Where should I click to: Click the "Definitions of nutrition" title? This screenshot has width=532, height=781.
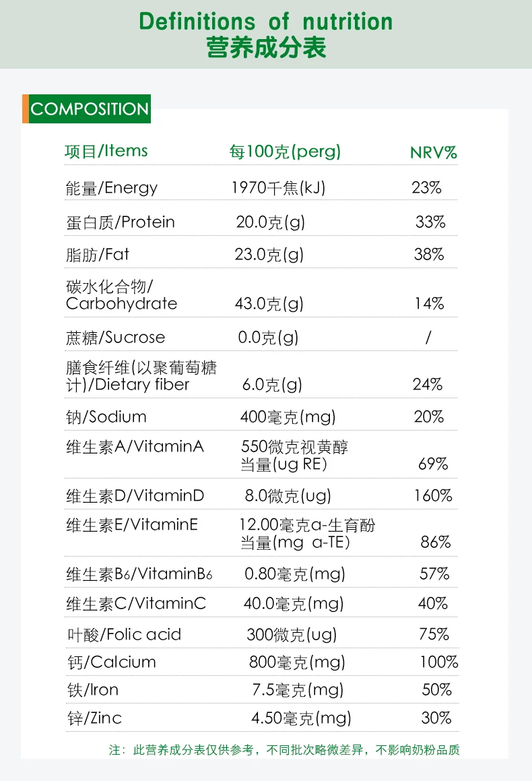[266, 22]
